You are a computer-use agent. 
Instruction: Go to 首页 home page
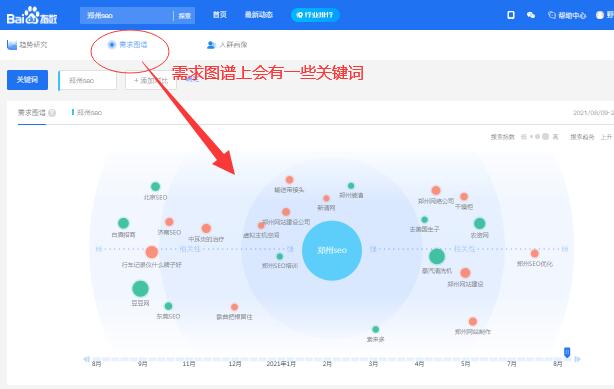(x=220, y=15)
